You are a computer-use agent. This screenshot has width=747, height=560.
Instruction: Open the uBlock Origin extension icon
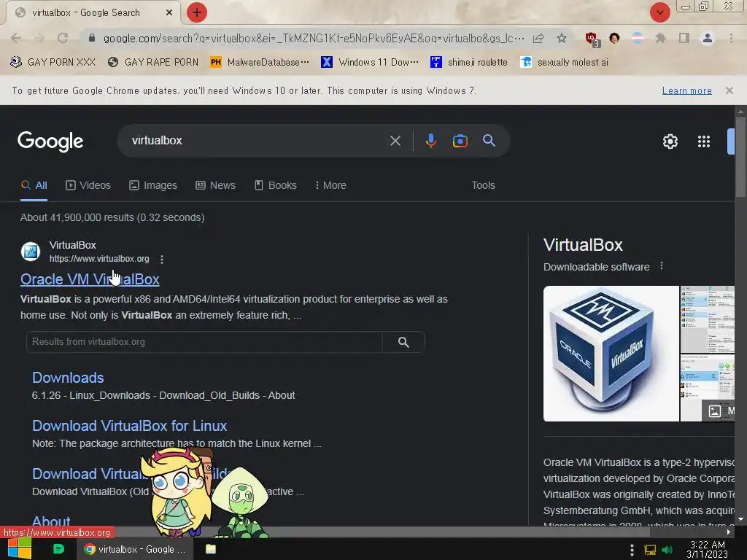(x=592, y=39)
